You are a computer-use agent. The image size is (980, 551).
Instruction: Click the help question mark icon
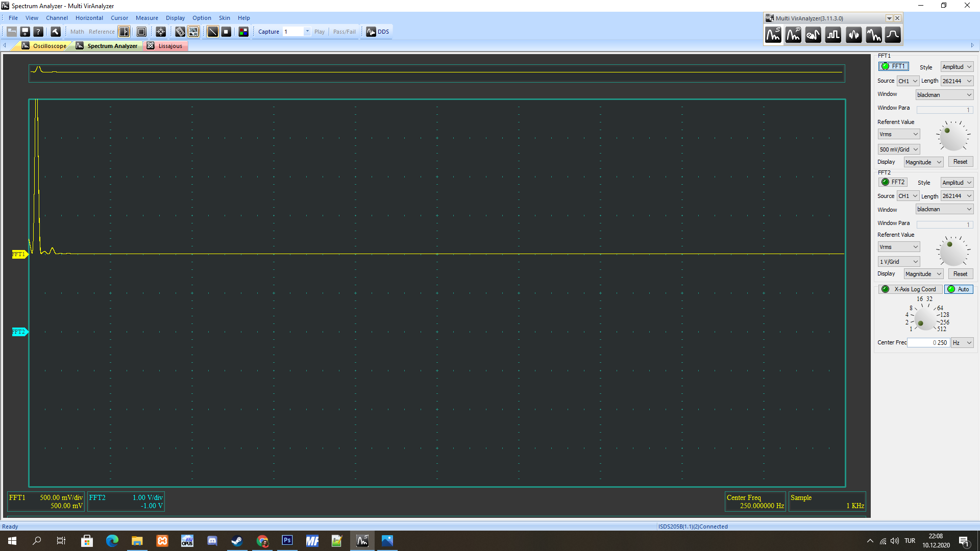(x=38, y=32)
